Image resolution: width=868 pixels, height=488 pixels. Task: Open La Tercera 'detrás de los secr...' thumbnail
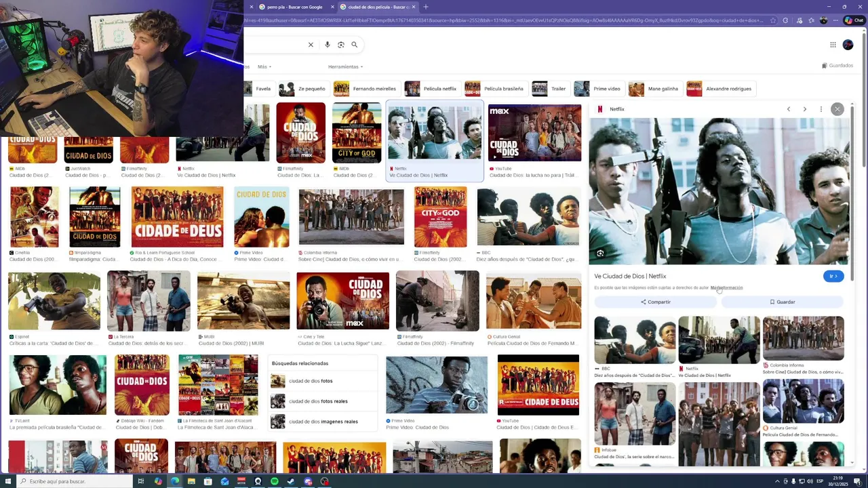click(149, 301)
